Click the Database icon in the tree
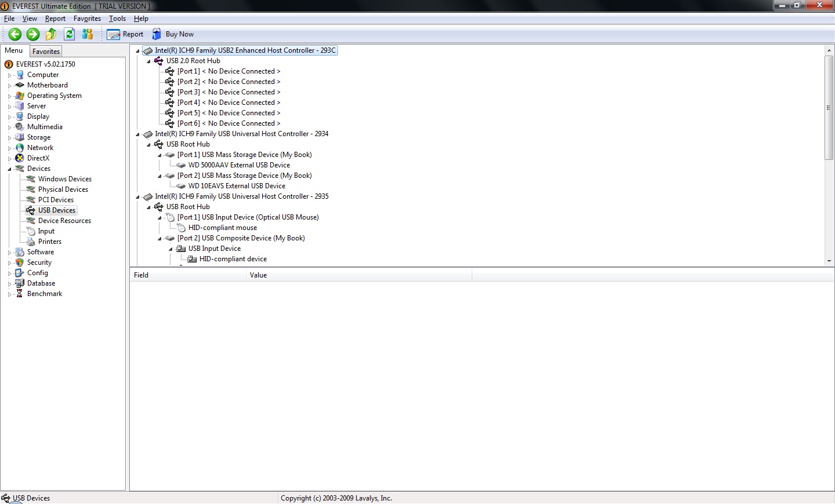This screenshot has height=504, width=835. tap(20, 283)
